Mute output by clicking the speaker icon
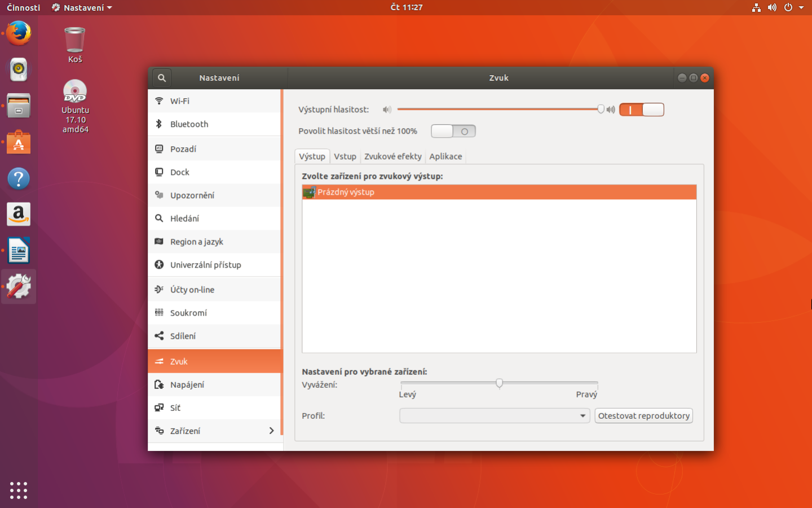This screenshot has height=508, width=812. point(387,110)
